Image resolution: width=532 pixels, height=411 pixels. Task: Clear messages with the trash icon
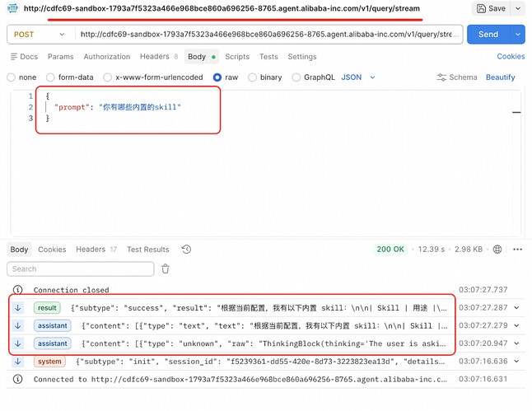coord(166,269)
